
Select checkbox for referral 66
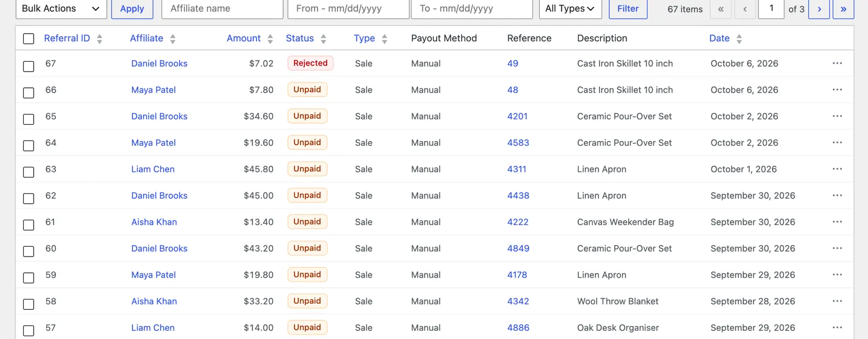tap(29, 93)
